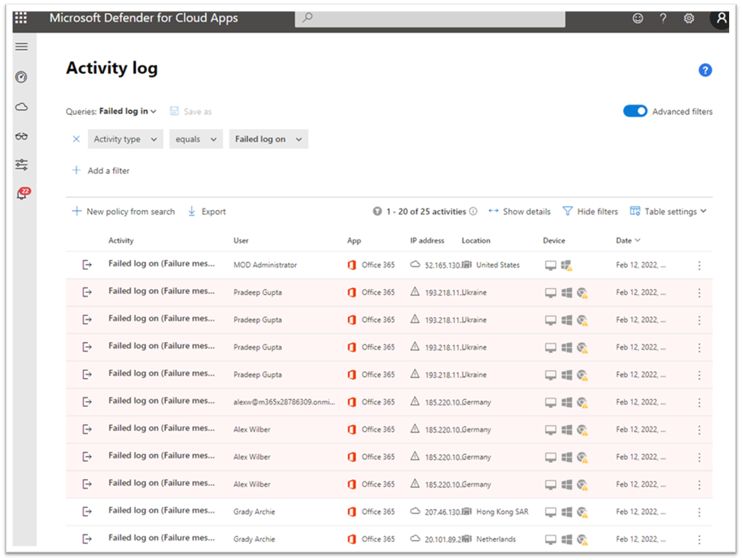Open the Investigate glasses icon in sidebar
Viewport: 742px width, 560px height.
pos(21,136)
